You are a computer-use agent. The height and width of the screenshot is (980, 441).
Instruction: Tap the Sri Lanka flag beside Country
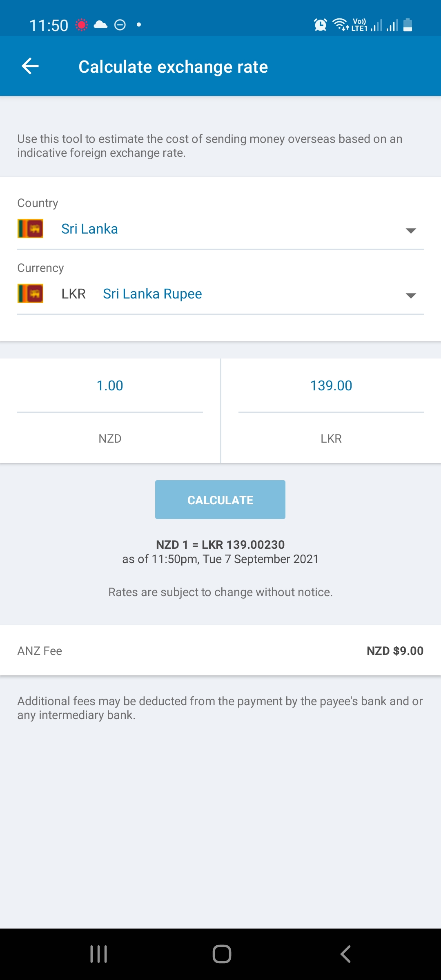[x=31, y=229]
